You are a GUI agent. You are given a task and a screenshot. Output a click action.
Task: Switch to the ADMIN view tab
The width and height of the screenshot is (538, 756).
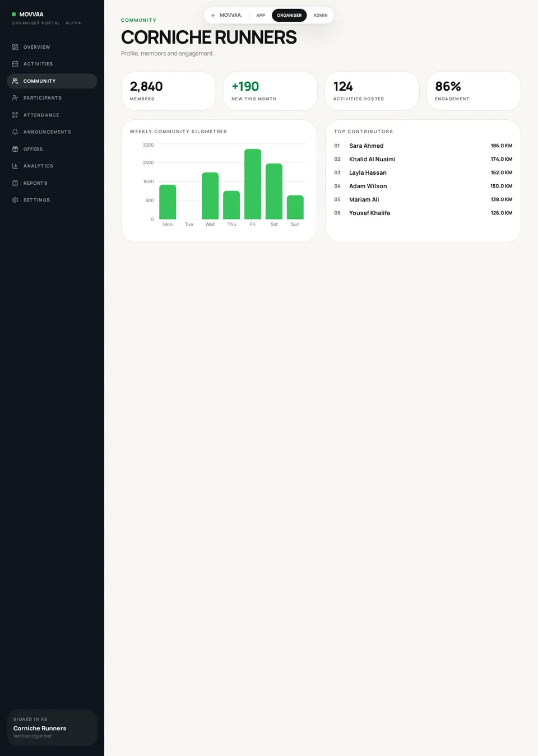point(321,15)
